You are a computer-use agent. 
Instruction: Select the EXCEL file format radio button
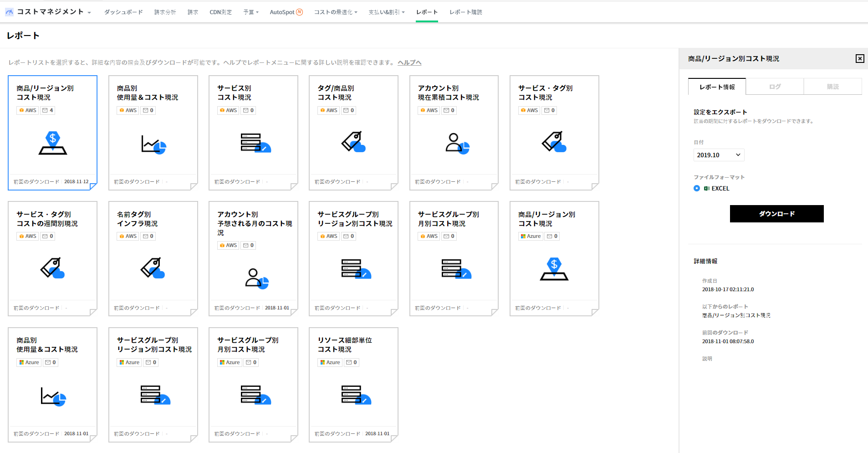point(697,188)
